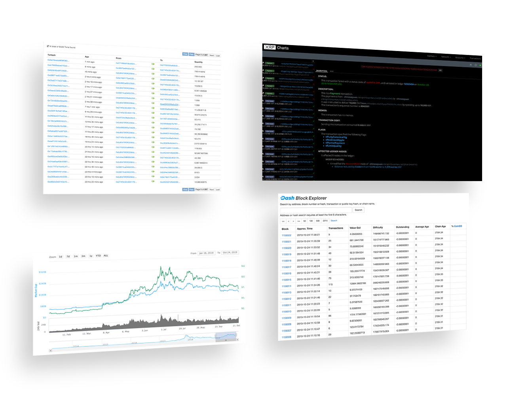The height and width of the screenshot is (410, 532).
Task: Open Dash block 1159322
Action: (287, 235)
